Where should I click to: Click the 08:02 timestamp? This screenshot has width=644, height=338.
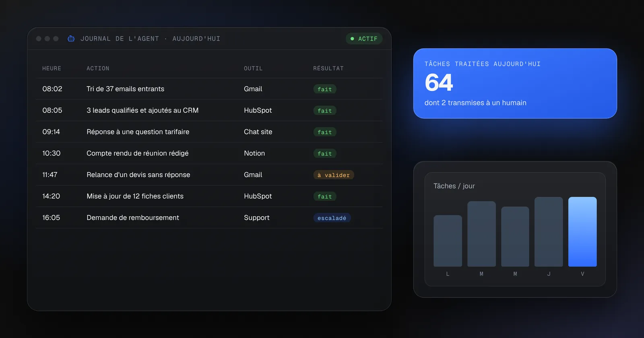coord(52,89)
